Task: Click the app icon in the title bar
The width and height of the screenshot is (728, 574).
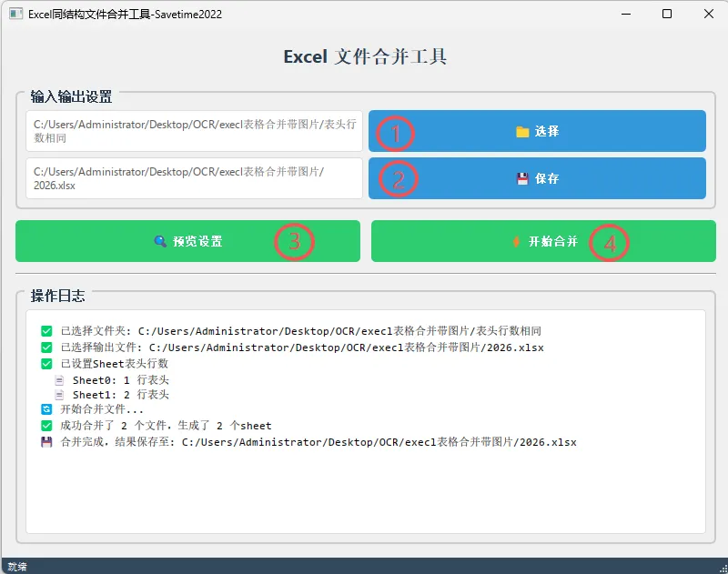Action: pyautogui.click(x=15, y=14)
